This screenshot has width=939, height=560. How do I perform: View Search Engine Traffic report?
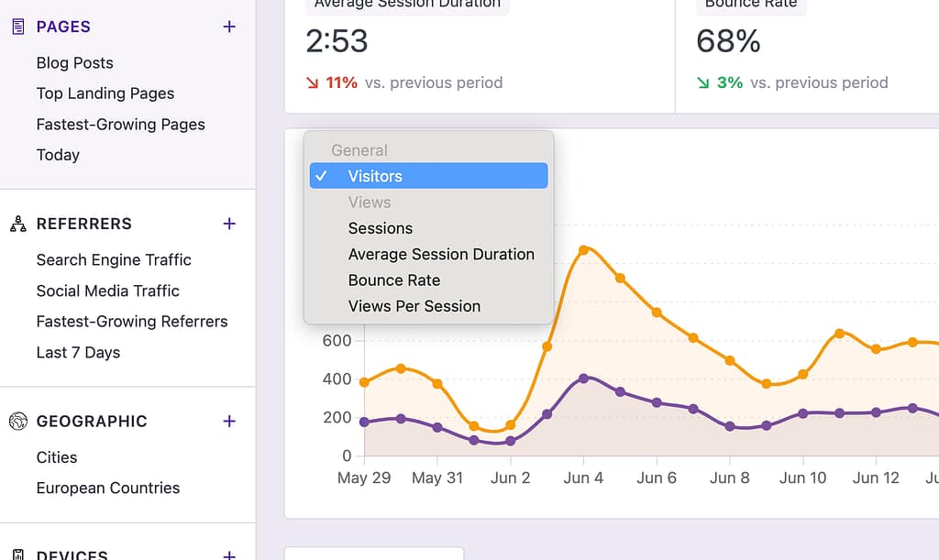pyautogui.click(x=113, y=259)
